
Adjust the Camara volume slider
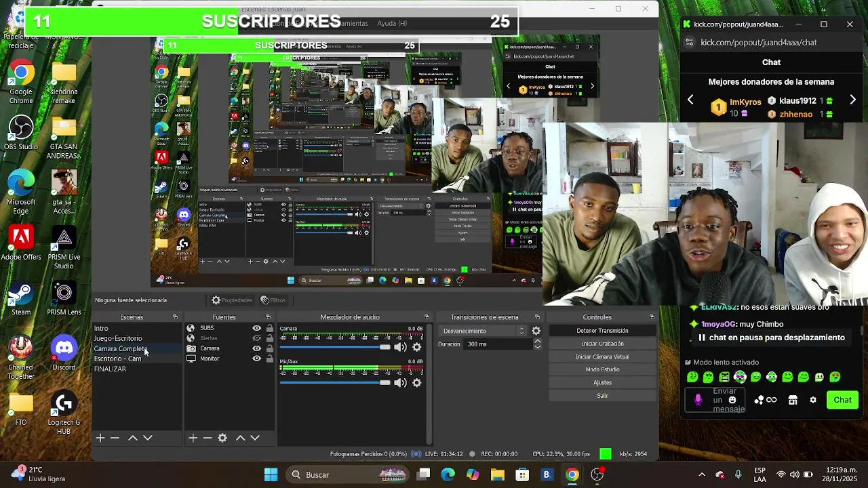point(335,347)
